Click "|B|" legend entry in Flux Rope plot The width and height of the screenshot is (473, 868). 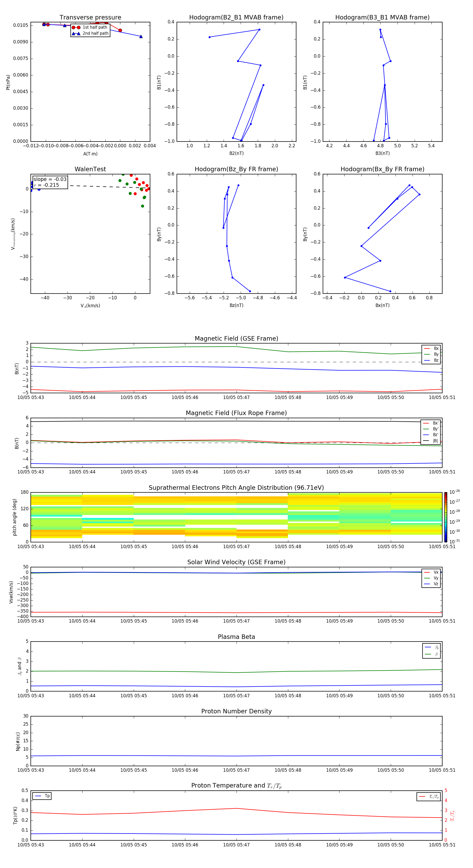(x=431, y=441)
